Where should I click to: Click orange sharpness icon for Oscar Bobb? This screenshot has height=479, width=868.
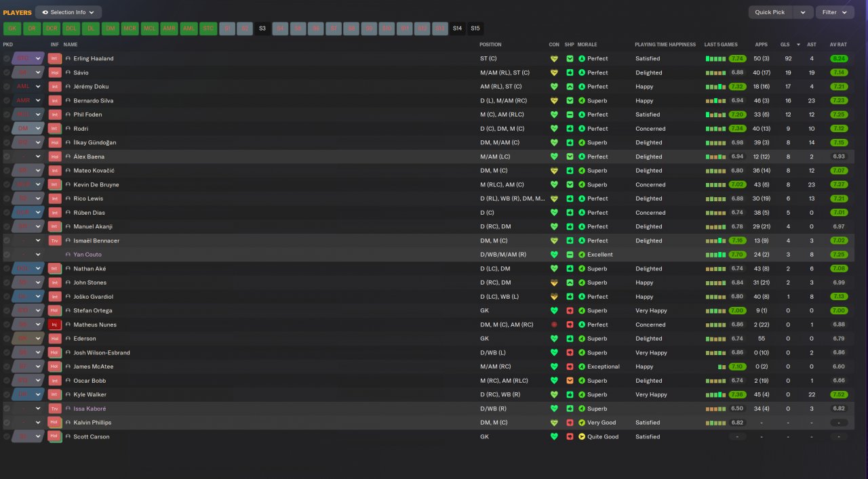[x=570, y=381]
